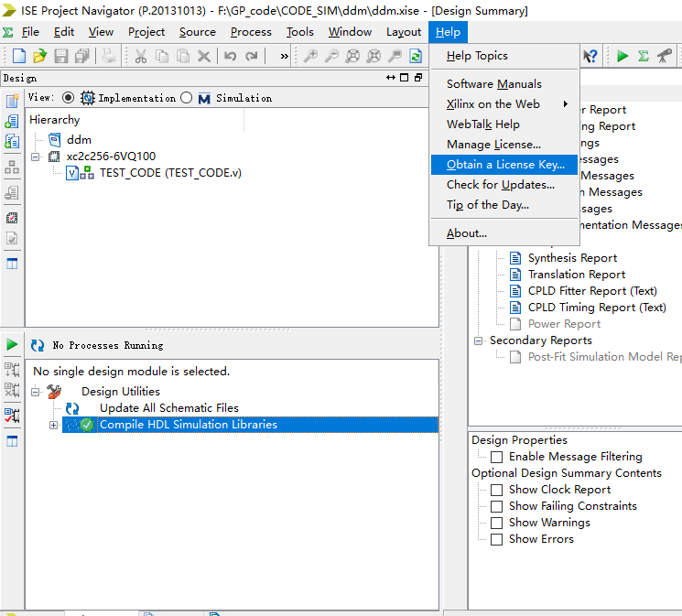Screen dimensions: 682x616
Task: Select the ddm project in Hierarchy
Action: 79,140
